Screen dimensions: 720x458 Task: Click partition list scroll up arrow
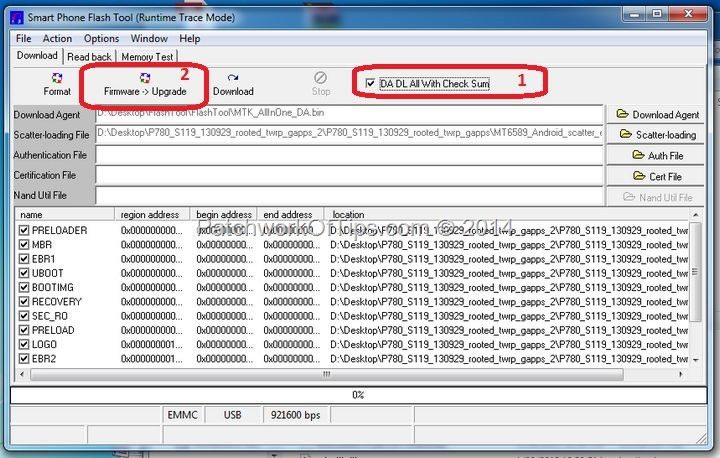click(696, 215)
